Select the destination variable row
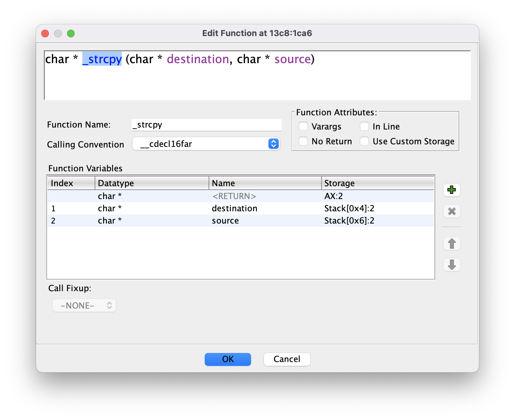This screenshot has width=515, height=420. click(235, 208)
